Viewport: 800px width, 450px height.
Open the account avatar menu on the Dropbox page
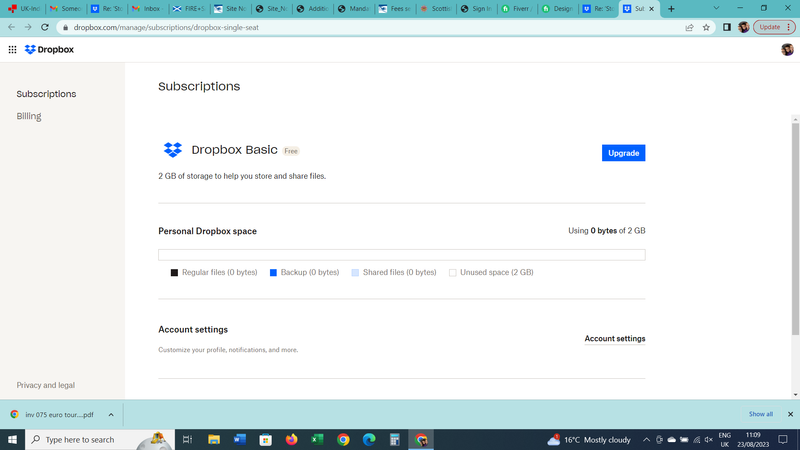(x=787, y=49)
